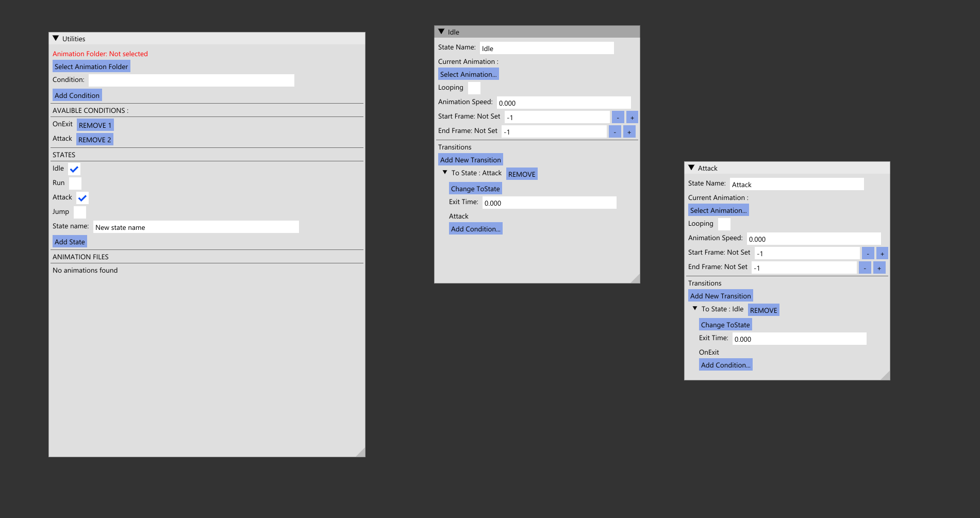Remove the To State : Idle transition
The width and height of the screenshot is (980, 518).
763,310
